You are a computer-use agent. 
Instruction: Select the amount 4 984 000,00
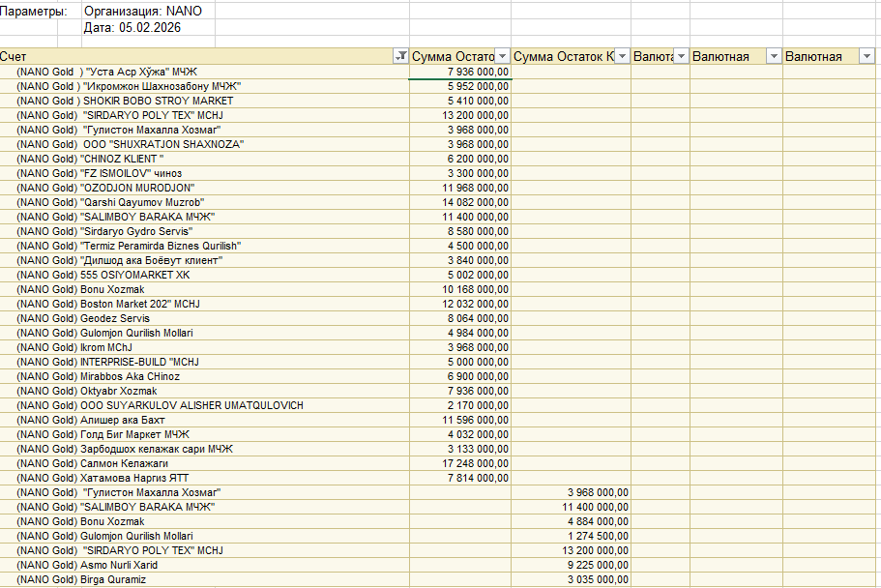coord(460,334)
